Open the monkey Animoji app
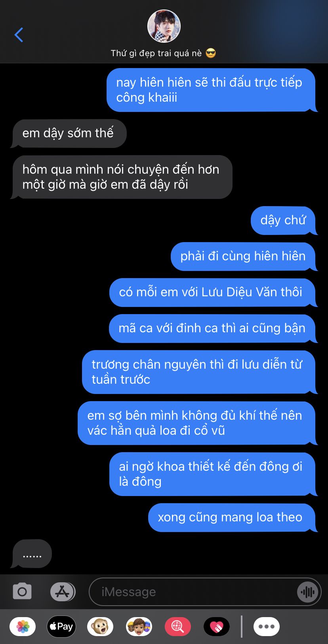Viewport: 328px width, 644px height. [x=100, y=627]
